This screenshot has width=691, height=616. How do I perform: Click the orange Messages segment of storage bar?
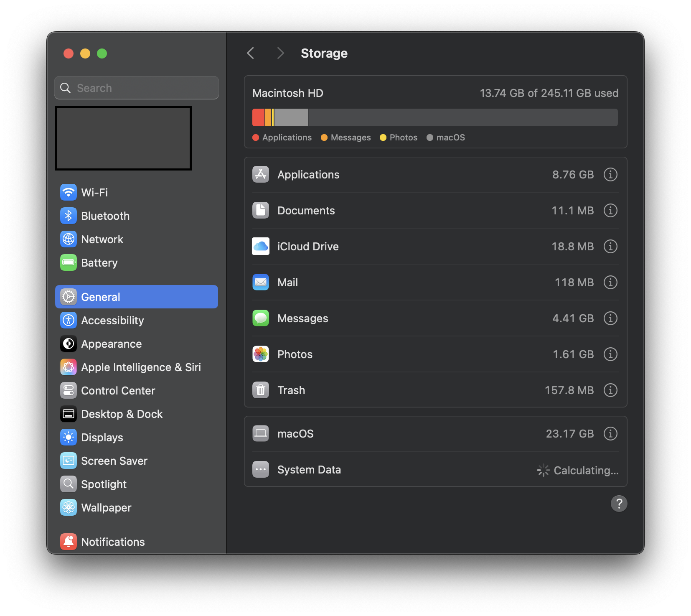coord(269,117)
